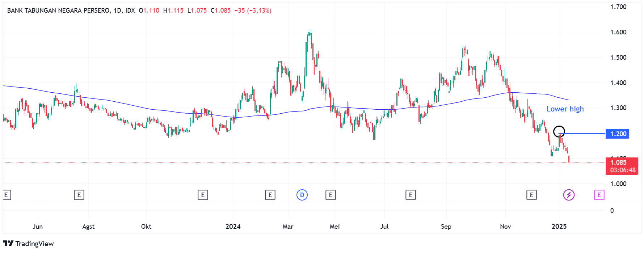The height and width of the screenshot is (253, 644).
Task: Open the pink upcoming earnings E marker
Action: [599, 195]
